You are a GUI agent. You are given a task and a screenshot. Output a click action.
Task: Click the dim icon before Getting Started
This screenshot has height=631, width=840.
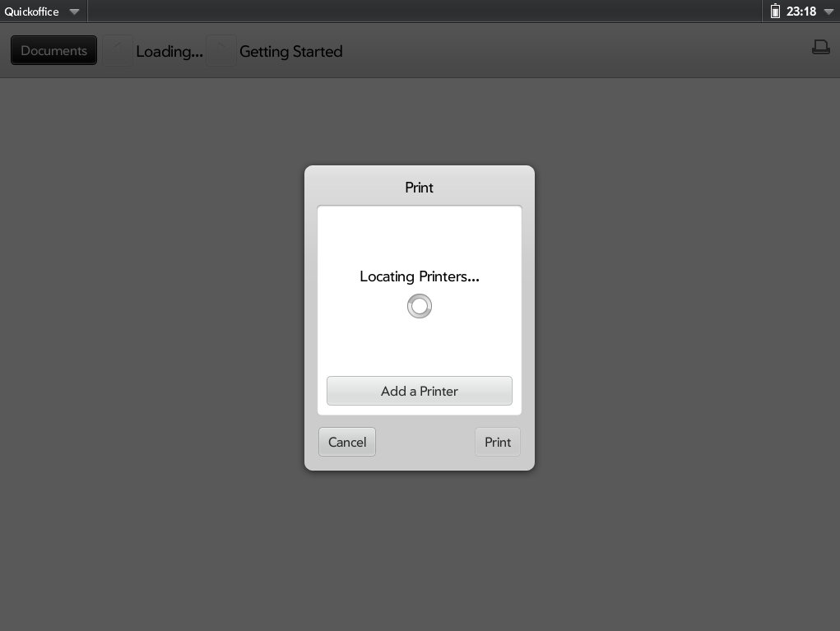220,51
